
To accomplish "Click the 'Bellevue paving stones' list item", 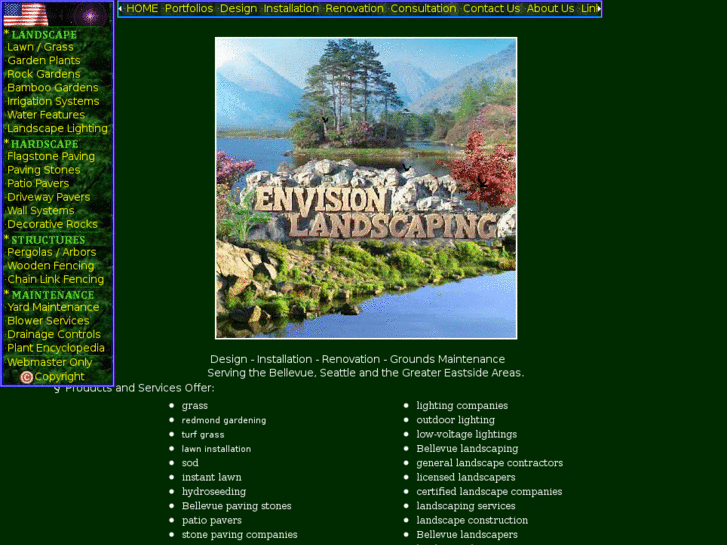I will (236, 506).
